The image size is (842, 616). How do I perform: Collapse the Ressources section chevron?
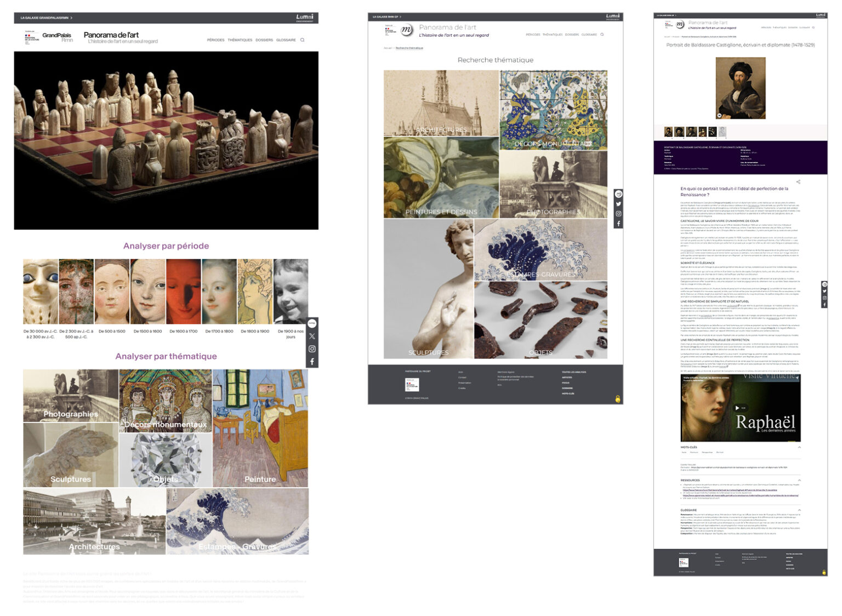[x=799, y=480]
